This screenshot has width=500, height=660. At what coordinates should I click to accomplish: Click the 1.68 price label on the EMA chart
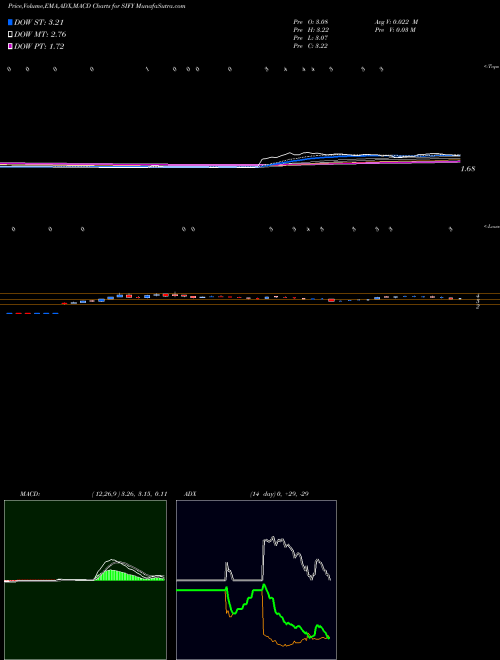coord(468,169)
